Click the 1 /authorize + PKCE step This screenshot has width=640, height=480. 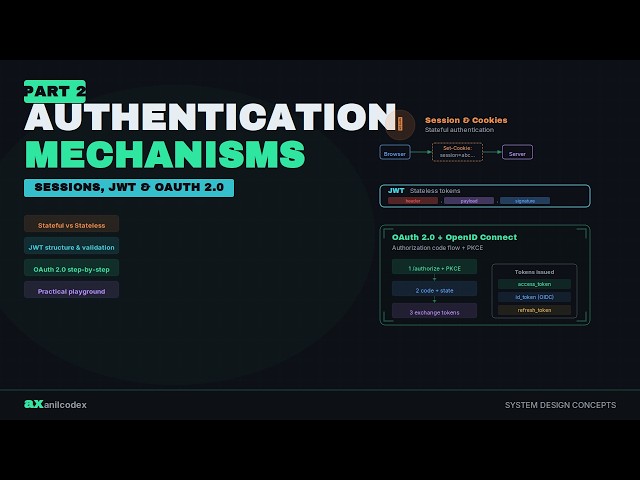[434, 268]
